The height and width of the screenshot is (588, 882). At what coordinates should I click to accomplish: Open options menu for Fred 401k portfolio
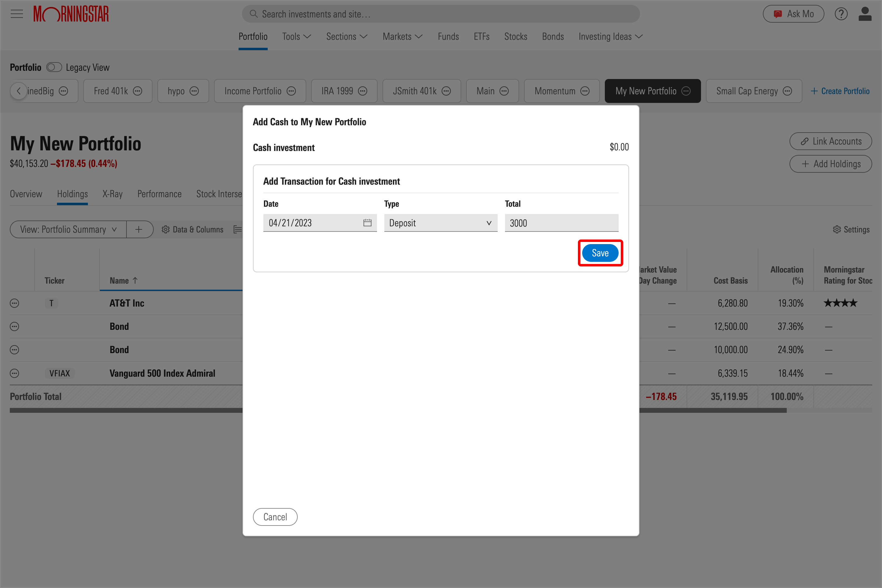pos(138,91)
